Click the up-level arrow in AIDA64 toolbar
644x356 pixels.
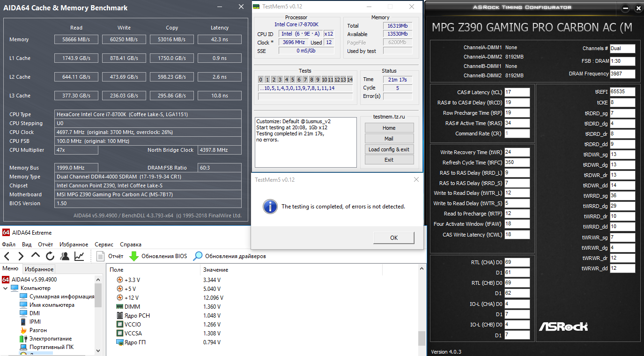36,256
